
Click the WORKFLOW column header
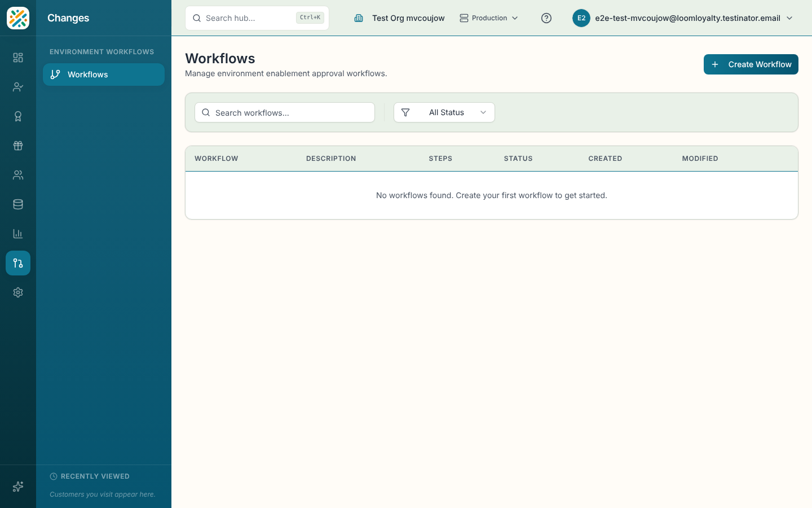pos(217,159)
